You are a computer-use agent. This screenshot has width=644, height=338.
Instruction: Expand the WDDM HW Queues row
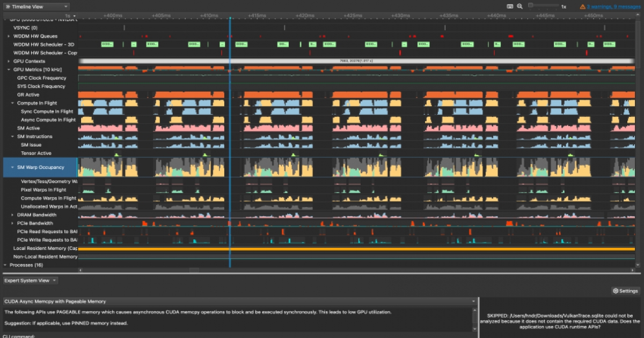[x=9, y=36]
